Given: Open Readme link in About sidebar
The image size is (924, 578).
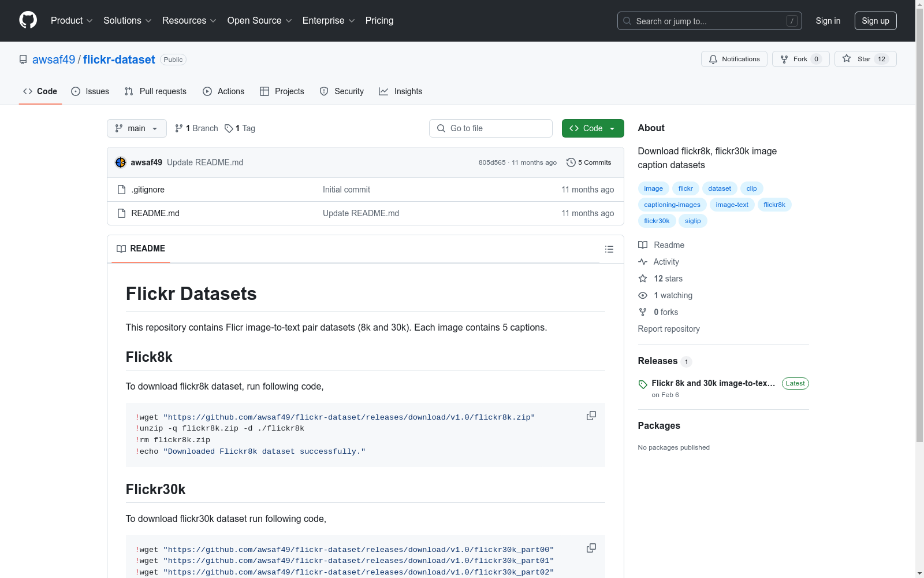Looking at the screenshot, I should pyautogui.click(x=661, y=245).
